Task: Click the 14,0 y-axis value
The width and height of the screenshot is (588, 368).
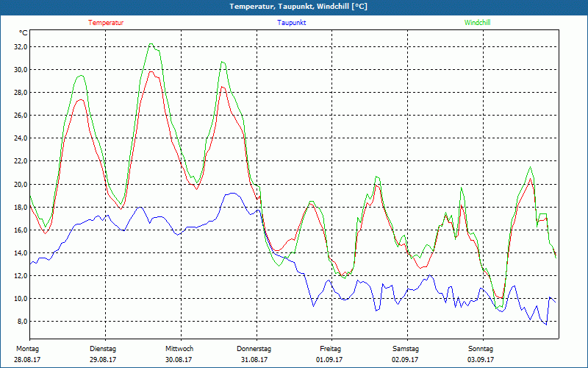Action: (21, 253)
